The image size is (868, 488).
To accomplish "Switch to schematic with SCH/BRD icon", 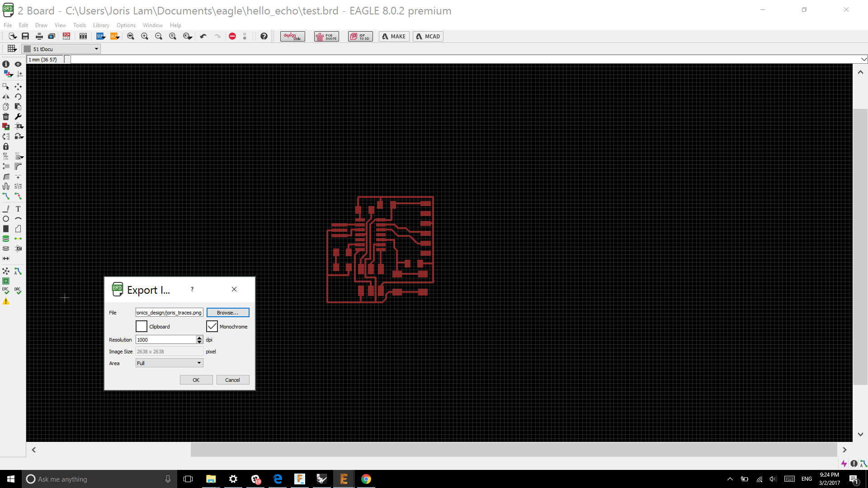I will click(66, 36).
